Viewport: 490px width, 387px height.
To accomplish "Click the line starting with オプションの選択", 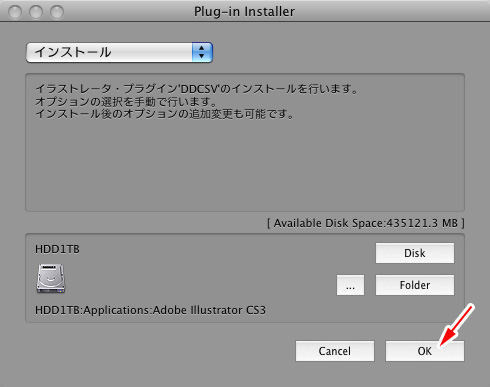I will point(127,101).
